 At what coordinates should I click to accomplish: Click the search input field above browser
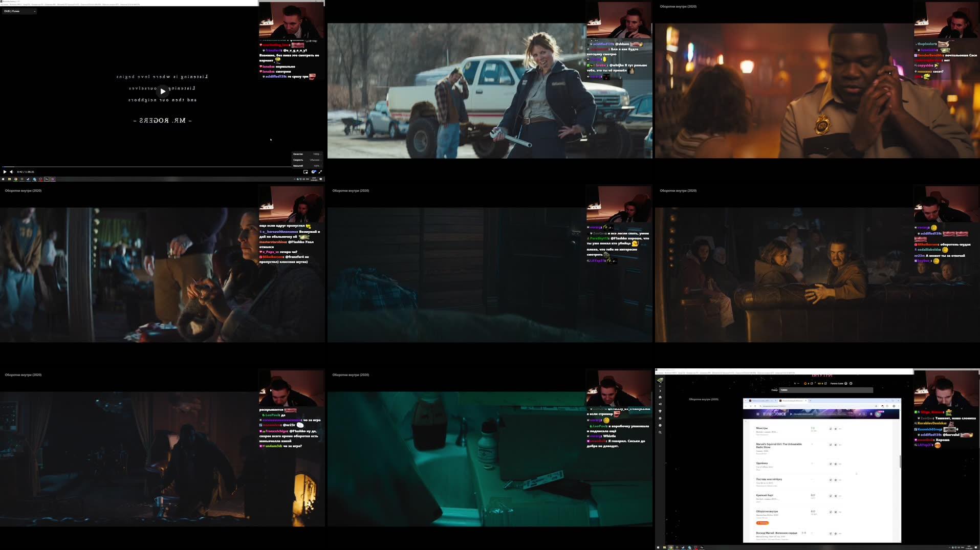tap(825, 390)
